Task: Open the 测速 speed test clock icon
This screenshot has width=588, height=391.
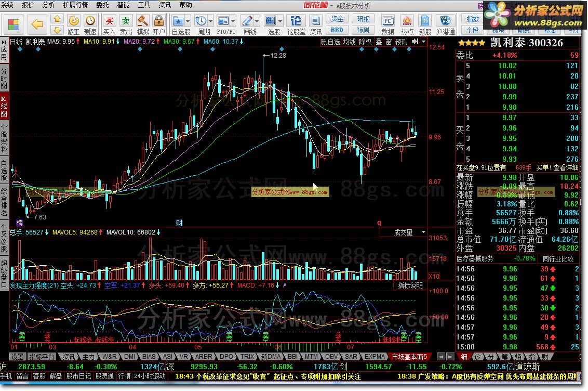Action: (x=90, y=25)
